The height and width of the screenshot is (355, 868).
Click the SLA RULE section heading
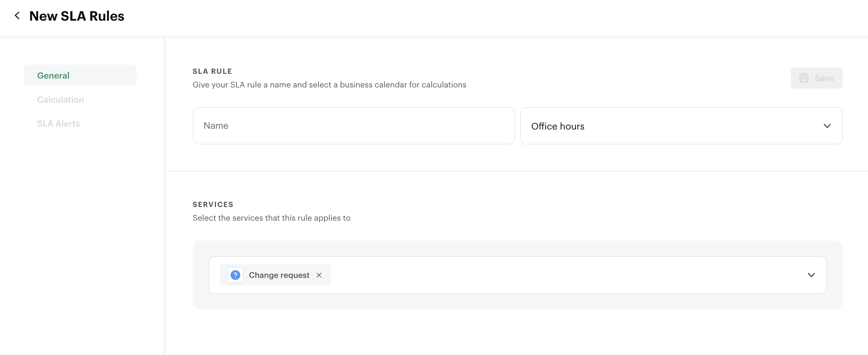(212, 71)
